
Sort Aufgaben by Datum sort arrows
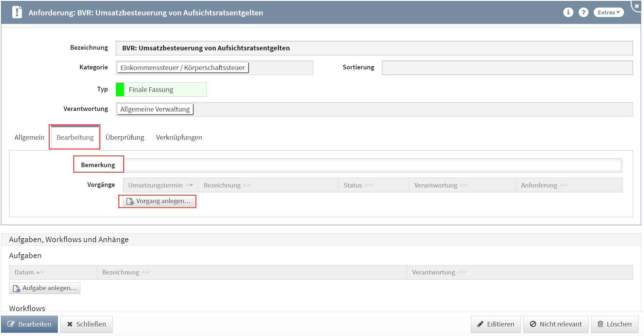(x=40, y=272)
